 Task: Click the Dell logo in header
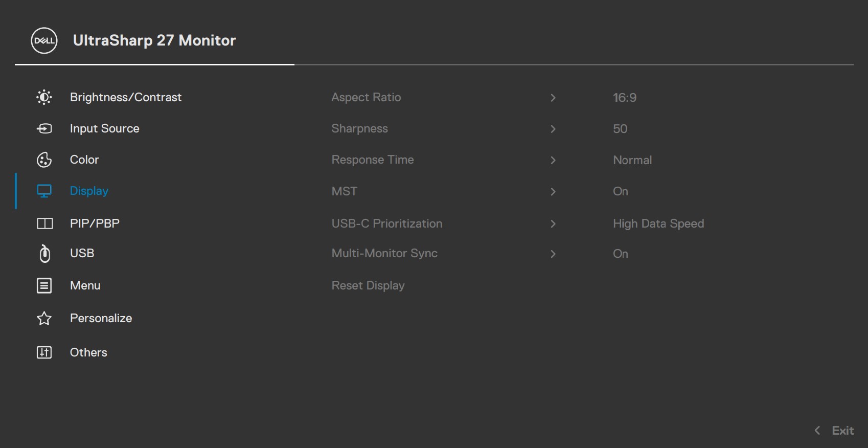[44, 40]
